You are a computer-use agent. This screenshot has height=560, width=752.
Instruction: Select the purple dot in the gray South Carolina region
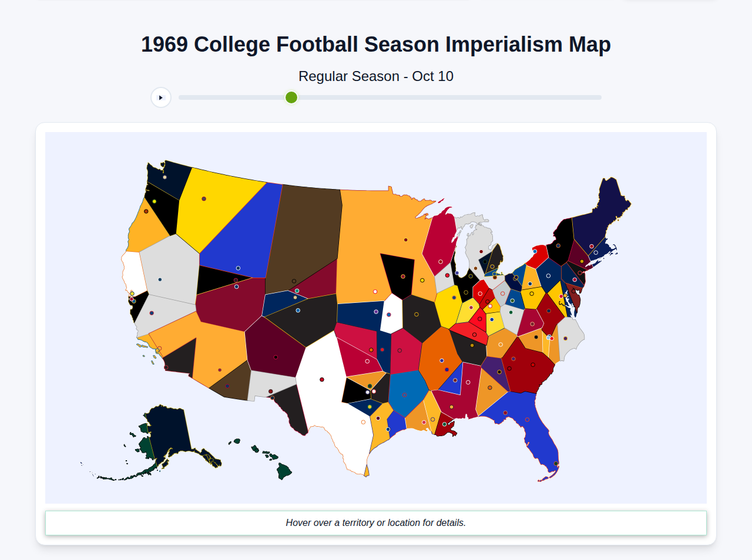(566, 338)
